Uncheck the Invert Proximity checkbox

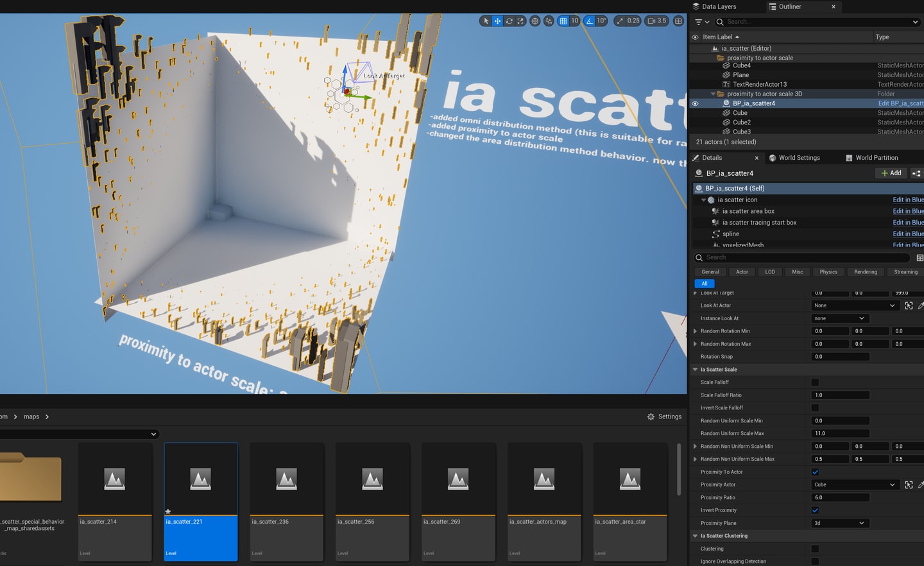(815, 510)
